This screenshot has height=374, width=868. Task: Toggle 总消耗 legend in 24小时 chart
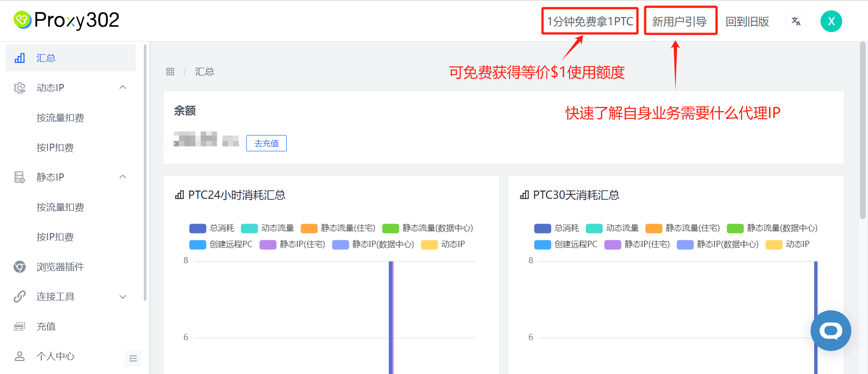[x=212, y=228]
